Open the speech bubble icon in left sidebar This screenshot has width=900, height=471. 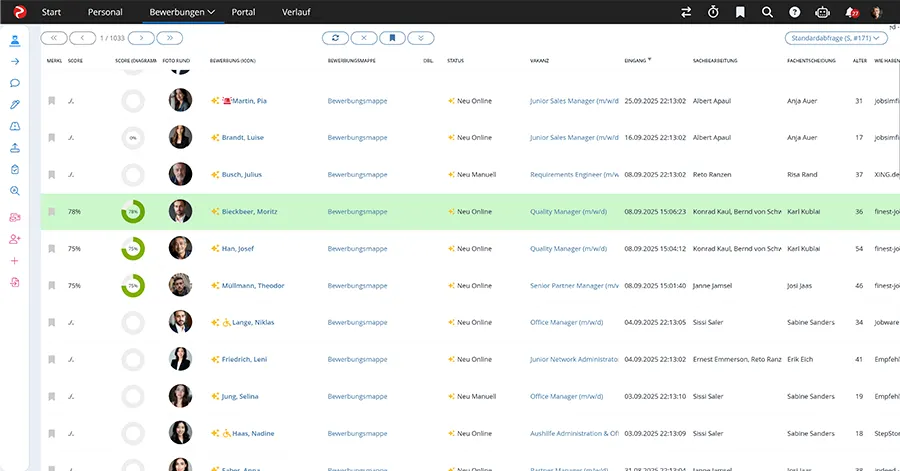15,83
